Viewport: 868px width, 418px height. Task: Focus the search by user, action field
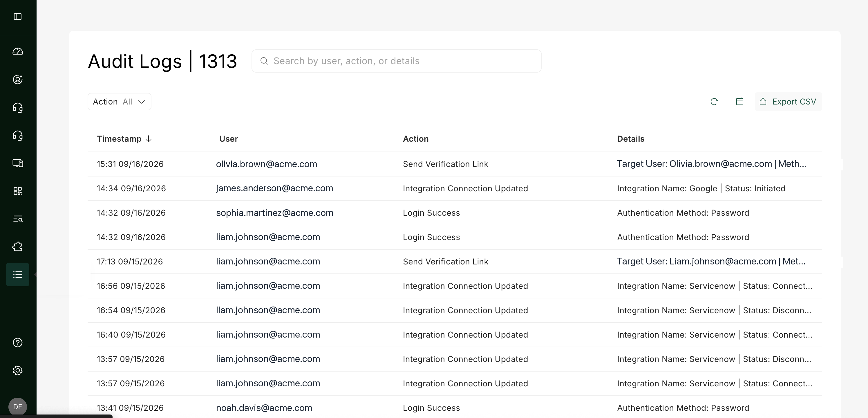click(396, 61)
